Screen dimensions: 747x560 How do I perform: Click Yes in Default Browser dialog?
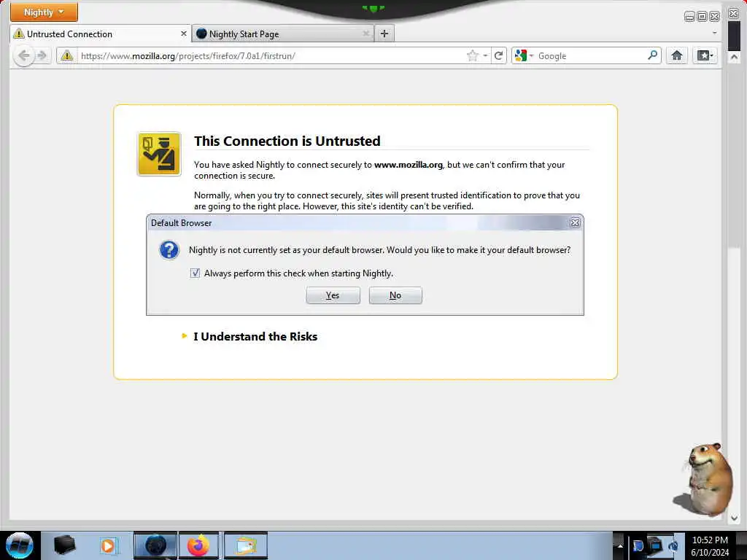[333, 295]
